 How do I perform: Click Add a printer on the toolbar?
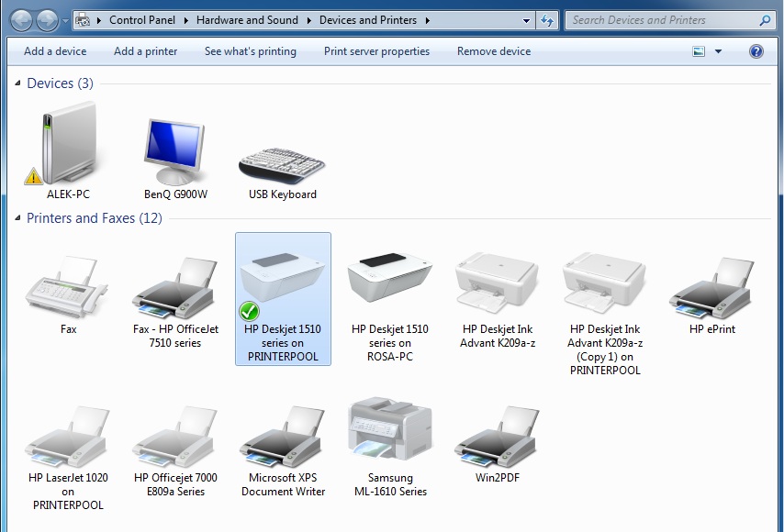click(x=145, y=51)
